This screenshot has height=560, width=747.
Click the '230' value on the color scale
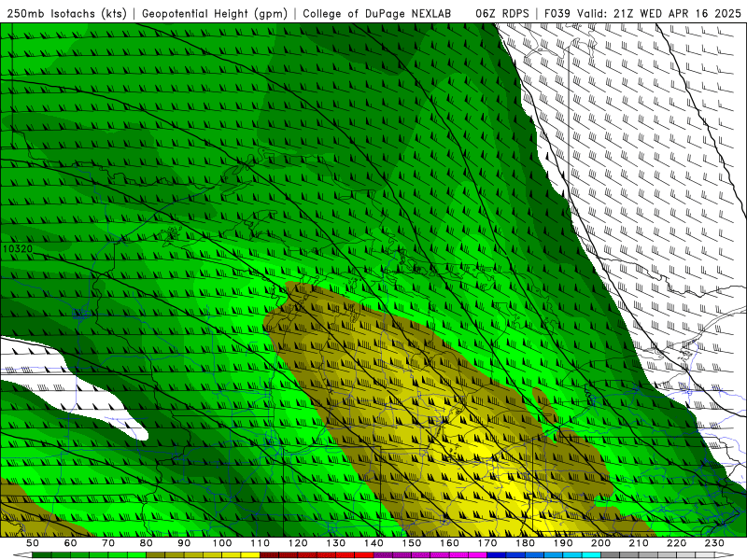[x=714, y=543]
